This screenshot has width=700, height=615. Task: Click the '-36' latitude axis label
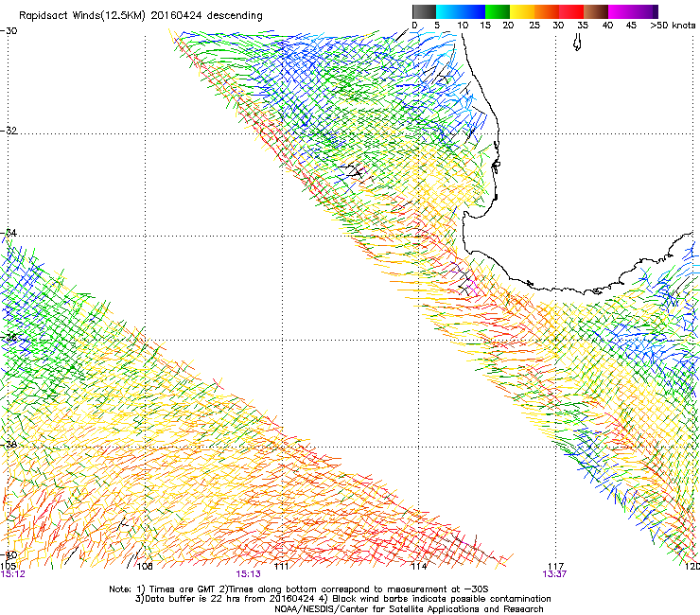tap(9, 338)
